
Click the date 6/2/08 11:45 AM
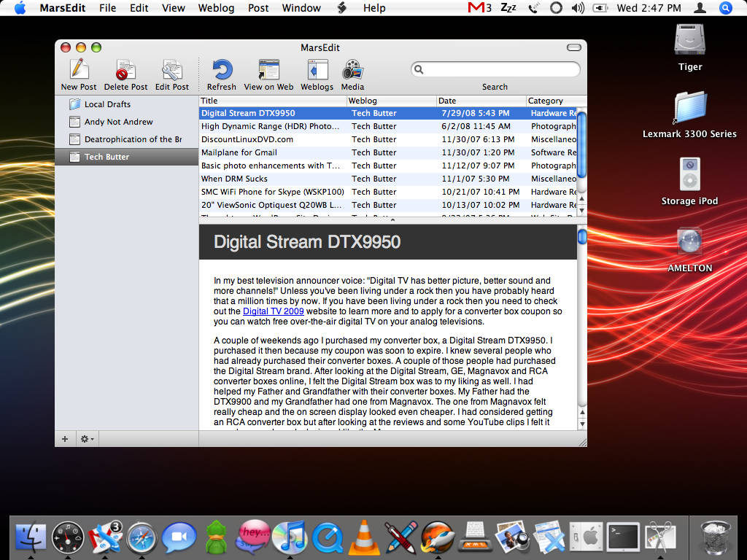pos(476,126)
